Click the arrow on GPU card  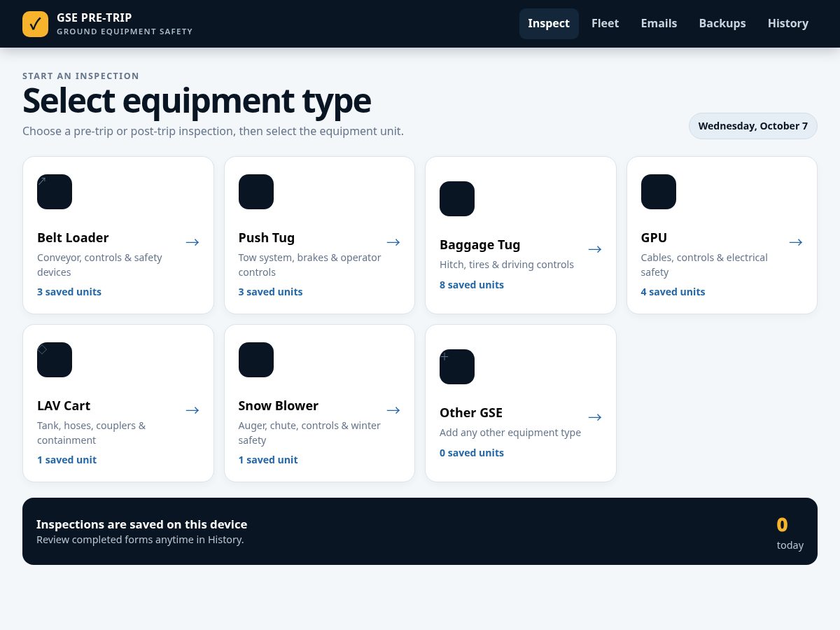pyautogui.click(x=796, y=242)
